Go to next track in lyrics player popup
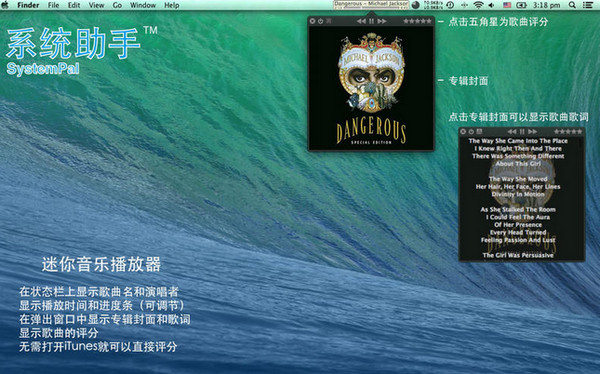Viewport: 600px width, 374px height. pos(532,131)
